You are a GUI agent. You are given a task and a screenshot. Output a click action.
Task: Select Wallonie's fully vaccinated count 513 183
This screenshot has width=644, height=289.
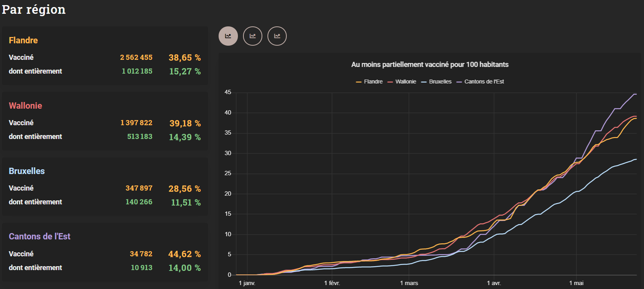click(x=139, y=137)
